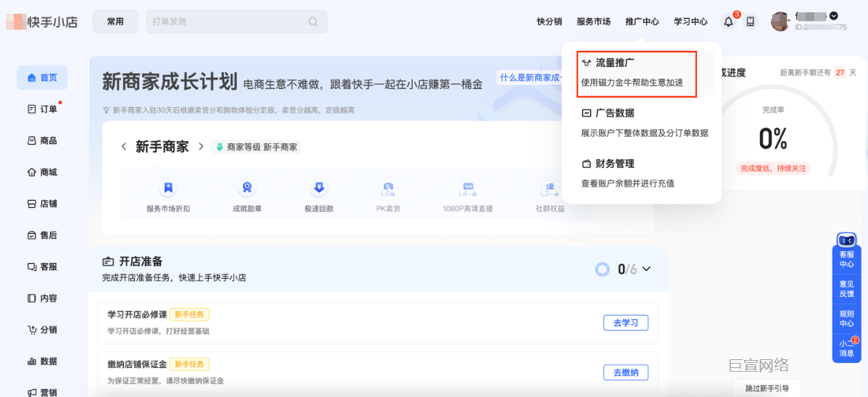Click the 缴纳店铺保证金 task title
This screenshot has width=868, height=397.
137,364
